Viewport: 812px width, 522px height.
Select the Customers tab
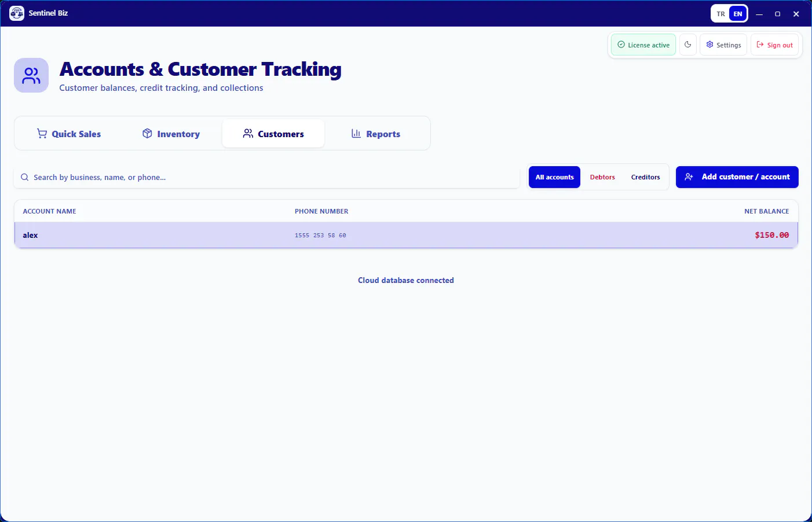click(273, 134)
